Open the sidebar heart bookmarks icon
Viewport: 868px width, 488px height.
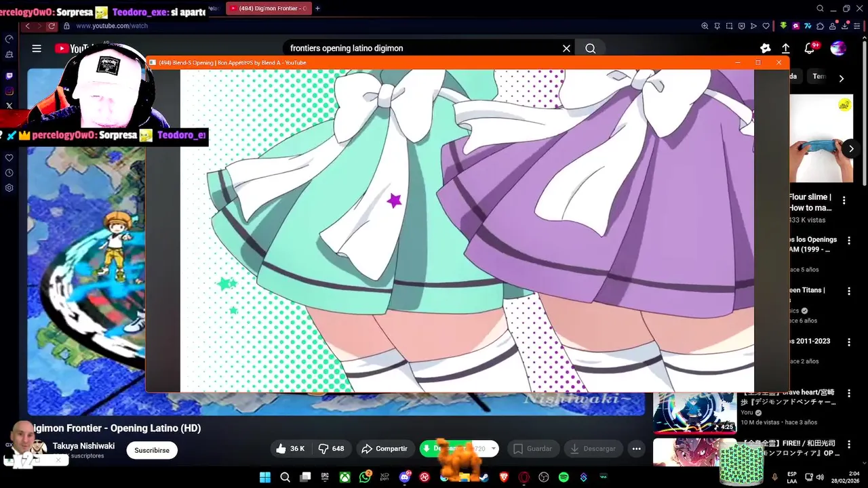click(9, 158)
